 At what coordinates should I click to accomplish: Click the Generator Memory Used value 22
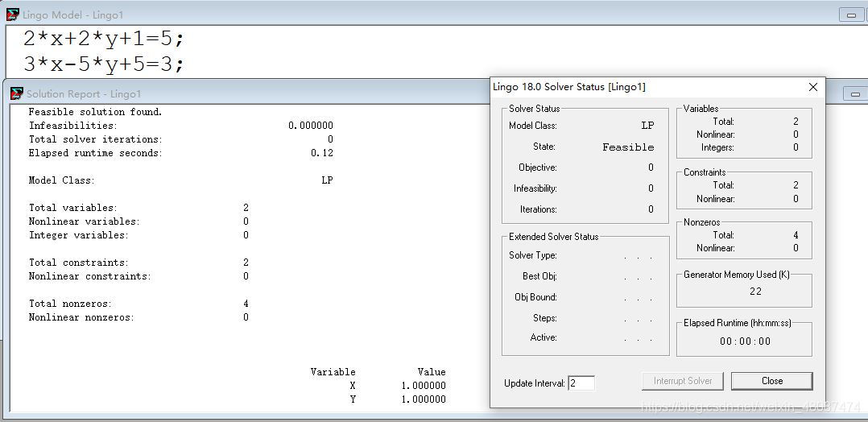[755, 292]
